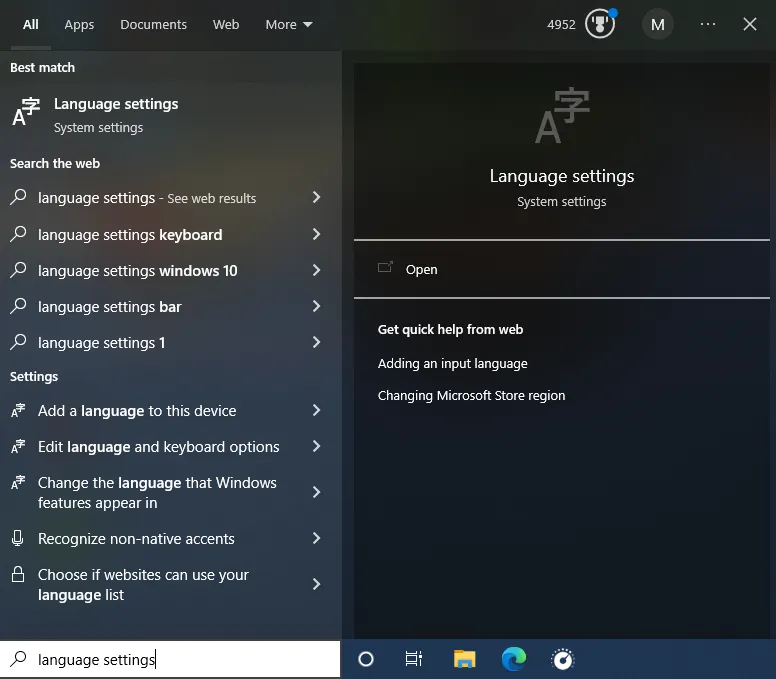Click language icon beside Change the language

tap(18, 483)
